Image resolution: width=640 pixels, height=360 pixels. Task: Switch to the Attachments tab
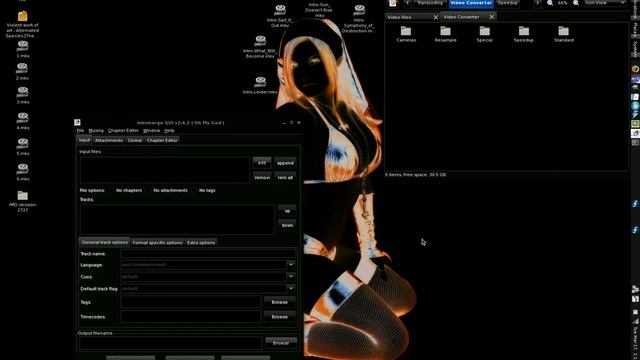(x=109, y=140)
